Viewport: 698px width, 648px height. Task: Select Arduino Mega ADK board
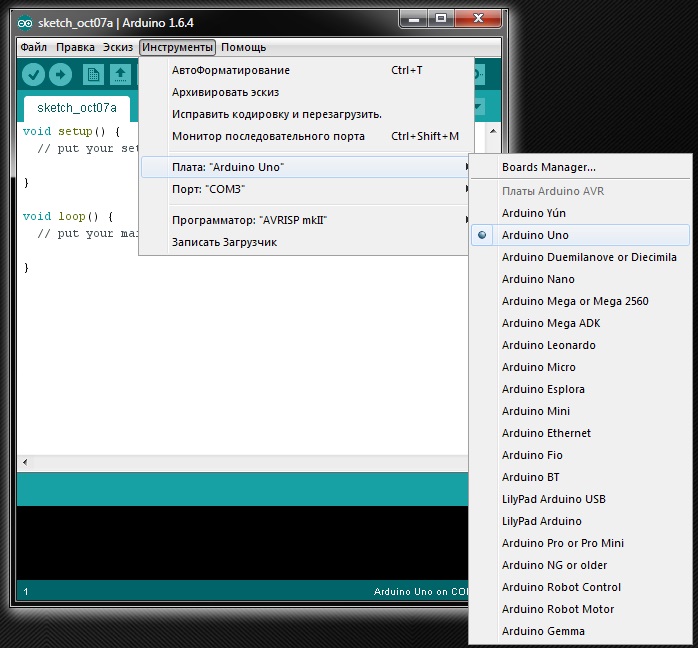580,323
